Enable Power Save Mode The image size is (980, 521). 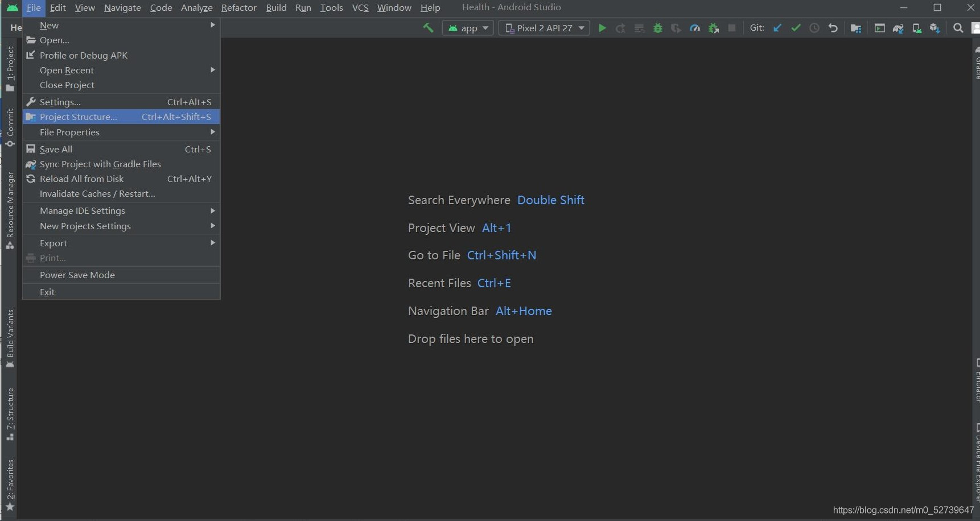point(77,275)
